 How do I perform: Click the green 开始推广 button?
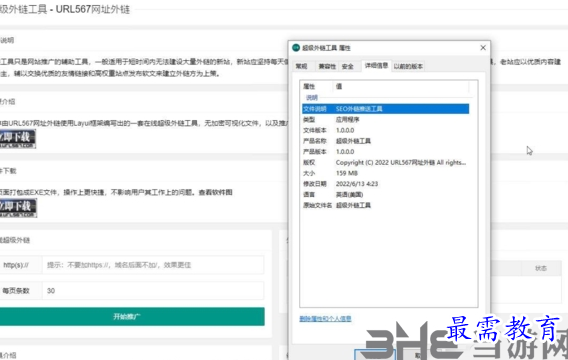click(x=132, y=317)
